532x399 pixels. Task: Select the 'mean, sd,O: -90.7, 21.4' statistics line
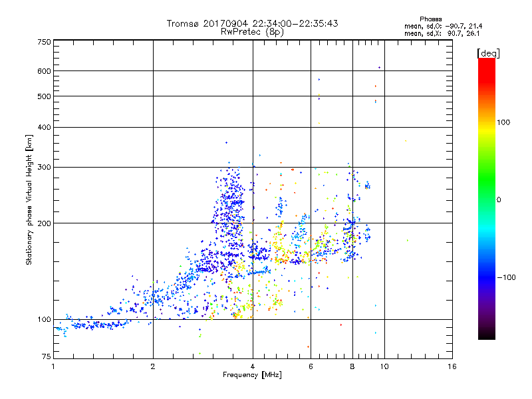click(443, 27)
